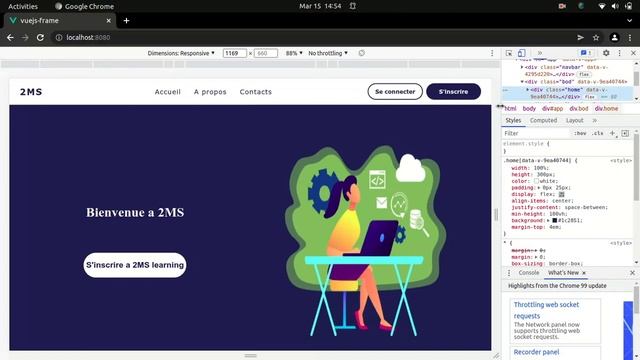The height and width of the screenshot is (360, 640).
Task: Click the viewport width field showing 1169
Action: [x=234, y=53]
